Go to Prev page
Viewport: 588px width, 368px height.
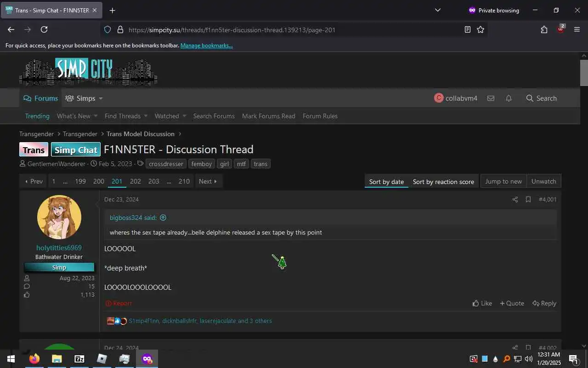coord(34,181)
